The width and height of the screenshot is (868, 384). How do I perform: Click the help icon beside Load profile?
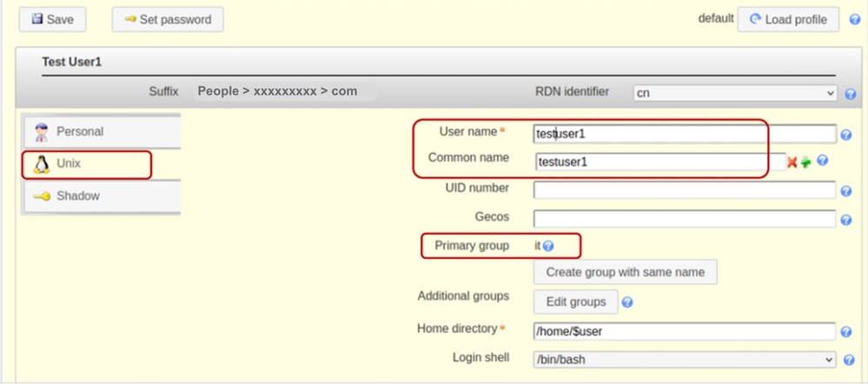point(855,20)
